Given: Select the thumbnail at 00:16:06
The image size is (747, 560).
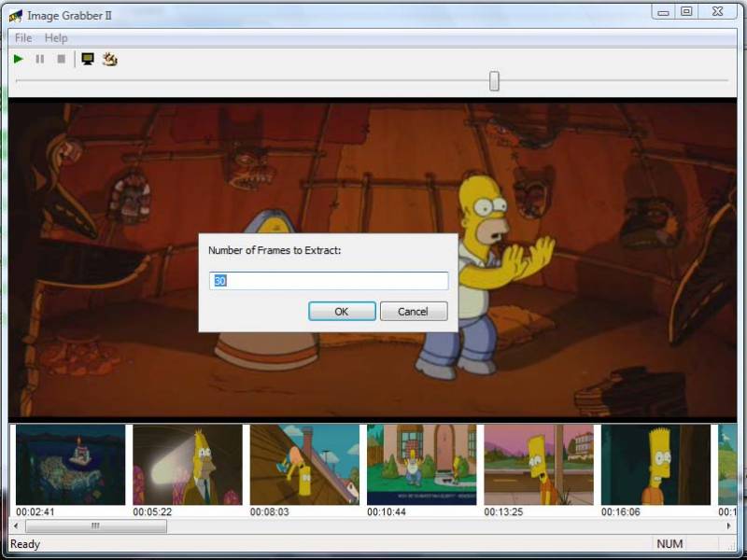Looking at the screenshot, I should tap(655, 465).
